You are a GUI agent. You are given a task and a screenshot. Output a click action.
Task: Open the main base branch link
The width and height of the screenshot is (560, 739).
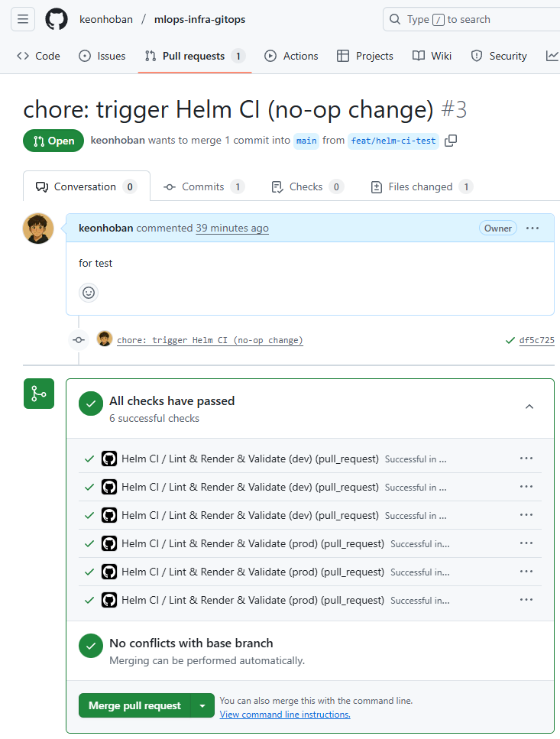(x=306, y=141)
